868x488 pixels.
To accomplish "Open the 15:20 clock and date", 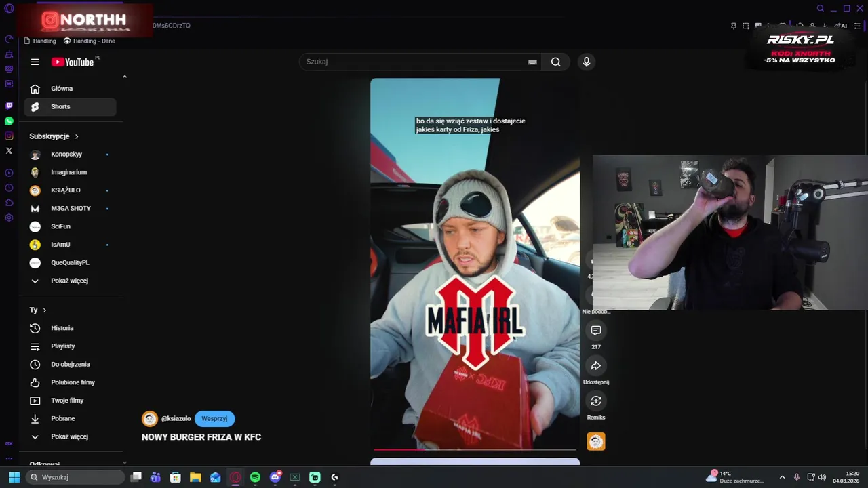I will (x=846, y=477).
